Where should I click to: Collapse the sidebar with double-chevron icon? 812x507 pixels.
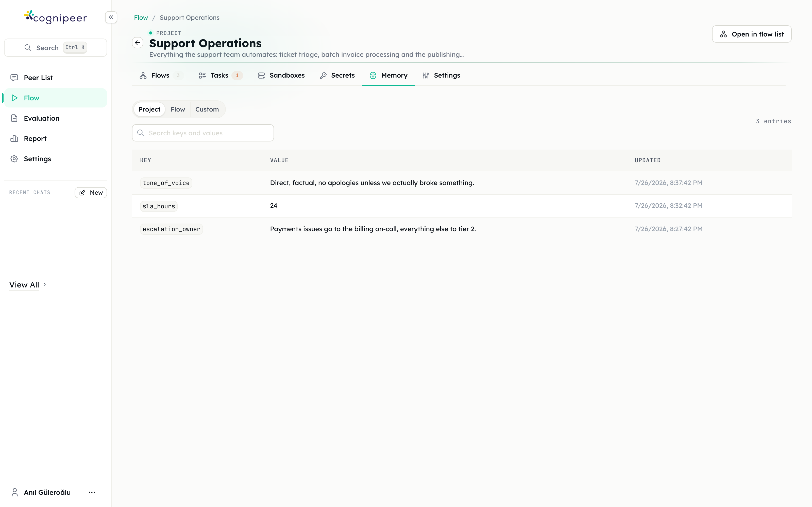(x=111, y=17)
